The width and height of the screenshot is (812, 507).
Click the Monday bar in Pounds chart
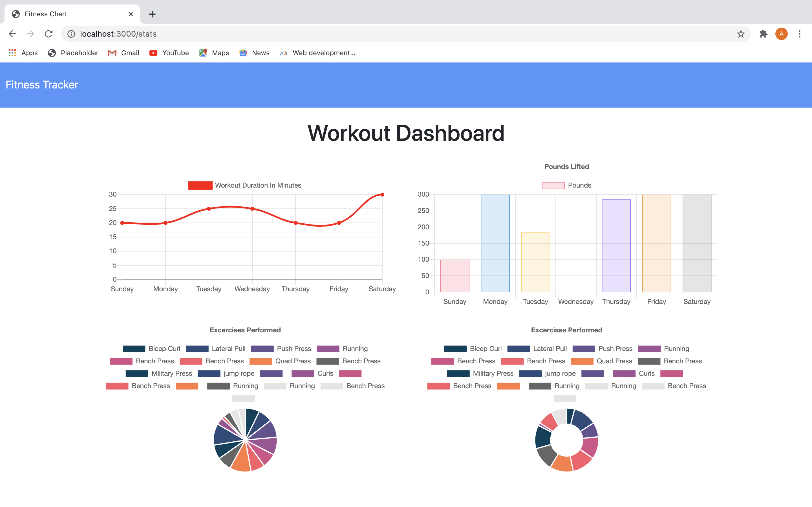pyautogui.click(x=495, y=243)
